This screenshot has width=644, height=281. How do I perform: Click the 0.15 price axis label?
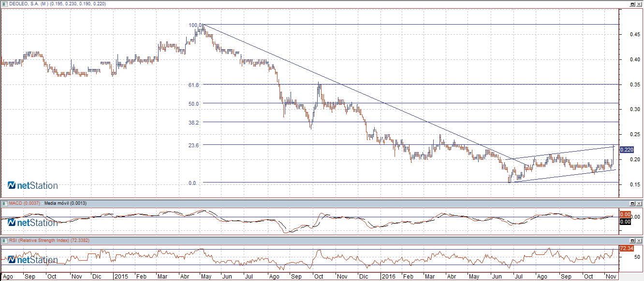[635, 184]
